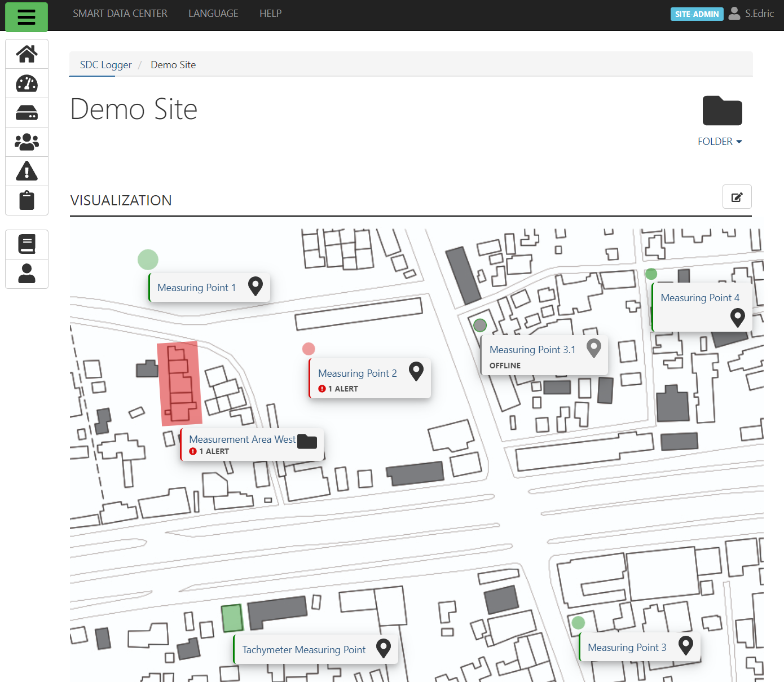Open the users group icon
Viewport: 784px width, 682px height.
point(27,142)
